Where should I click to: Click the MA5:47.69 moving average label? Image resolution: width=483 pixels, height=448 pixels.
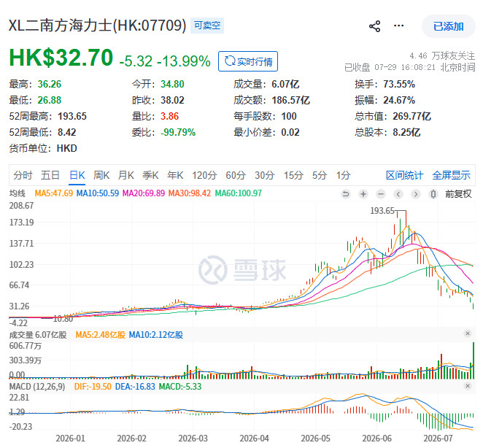coord(53,193)
